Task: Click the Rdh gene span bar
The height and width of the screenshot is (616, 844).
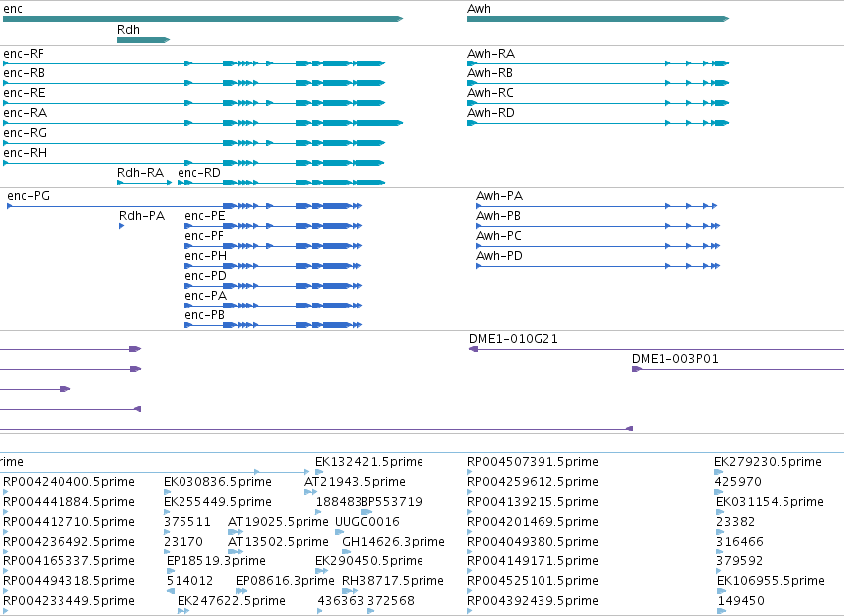Action: [143, 40]
